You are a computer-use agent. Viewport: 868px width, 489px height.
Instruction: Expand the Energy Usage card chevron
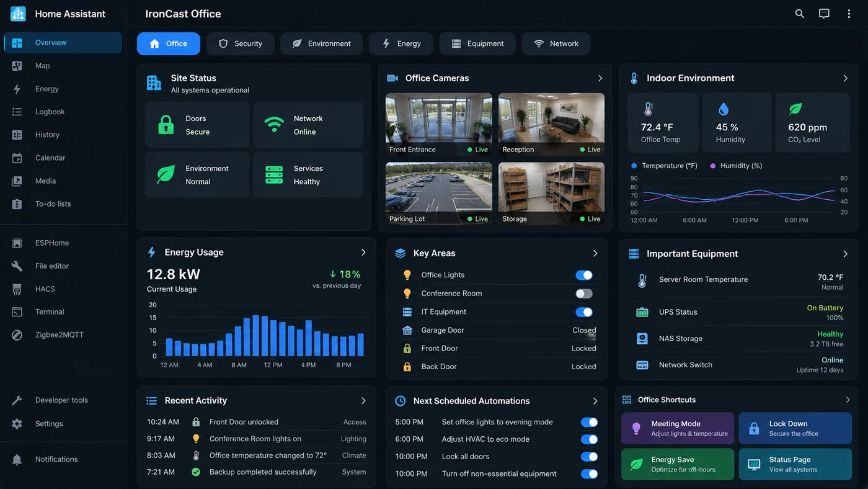click(363, 253)
